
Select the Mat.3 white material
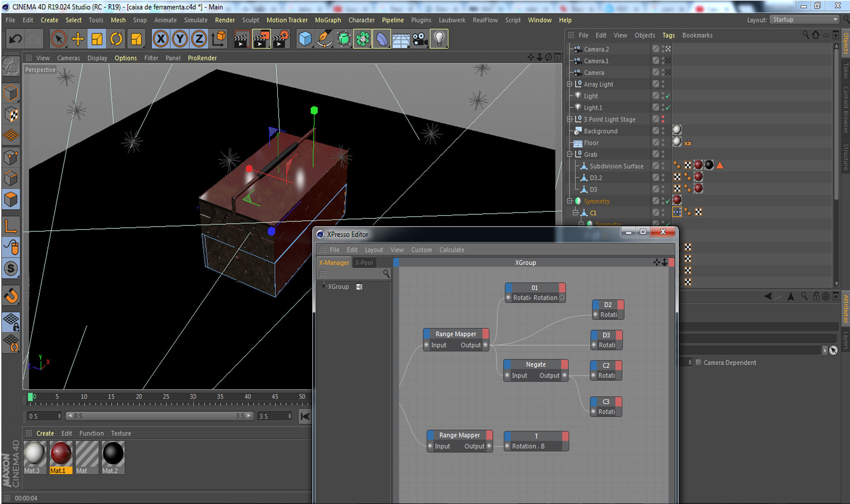(x=35, y=457)
